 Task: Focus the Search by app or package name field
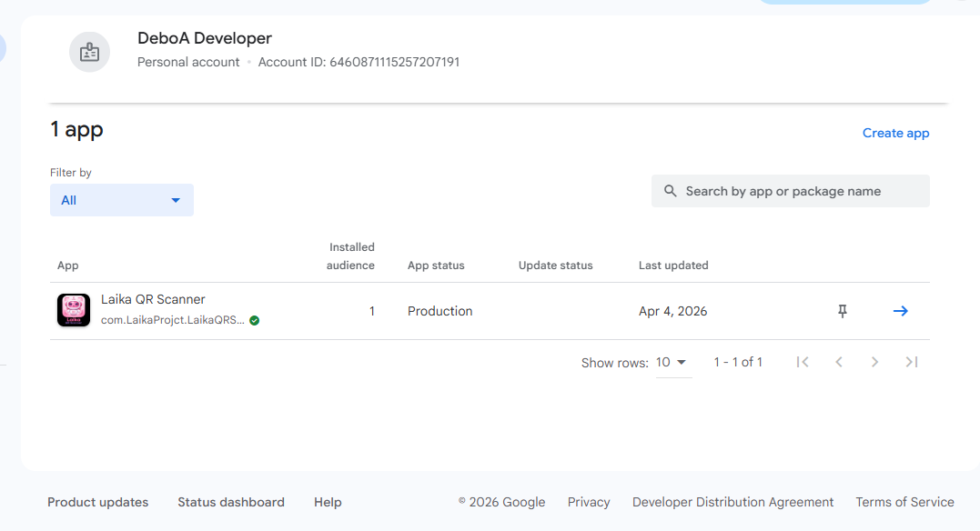point(791,191)
